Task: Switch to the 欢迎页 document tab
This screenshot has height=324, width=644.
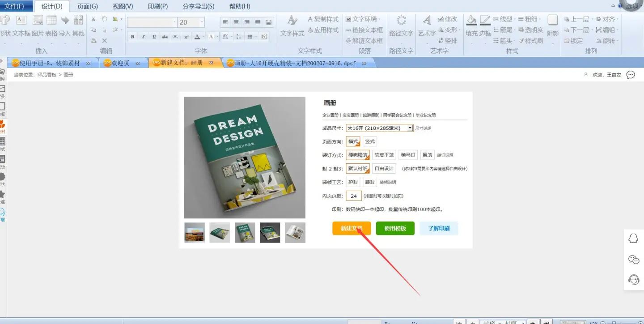Action: click(120, 63)
